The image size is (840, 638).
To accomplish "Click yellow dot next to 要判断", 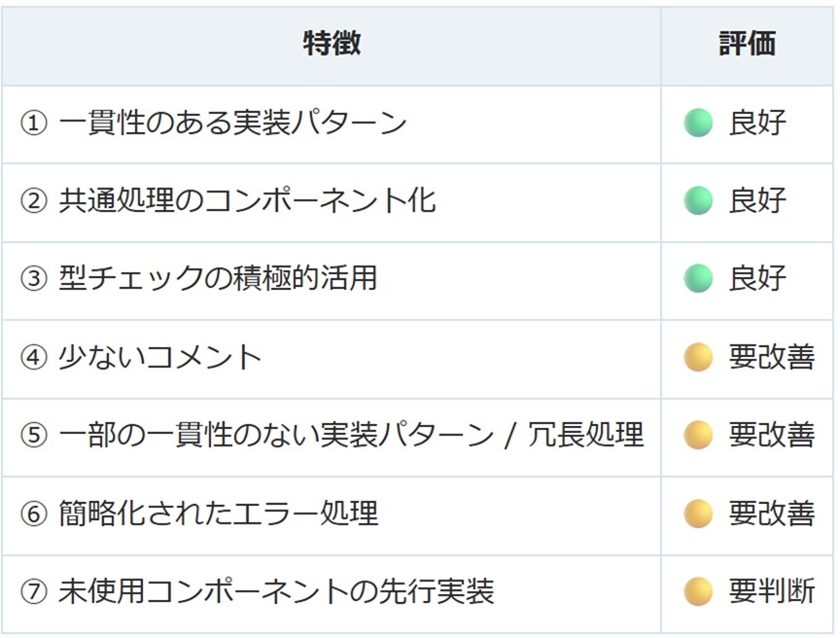I will (x=698, y=591).
